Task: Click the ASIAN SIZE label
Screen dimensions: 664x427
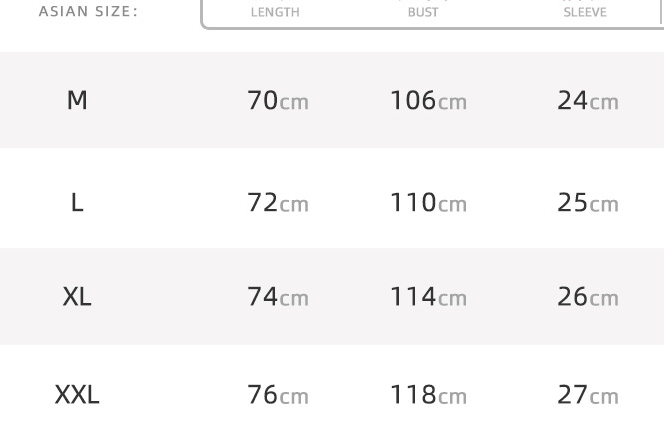Action: pyautogui.click(x=88, y=12)
